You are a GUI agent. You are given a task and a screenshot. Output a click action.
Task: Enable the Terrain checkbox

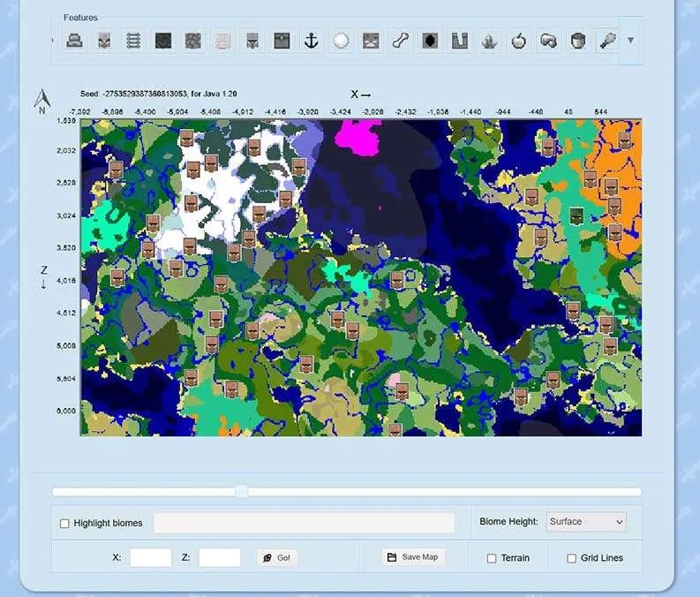(x=492, y=558)
